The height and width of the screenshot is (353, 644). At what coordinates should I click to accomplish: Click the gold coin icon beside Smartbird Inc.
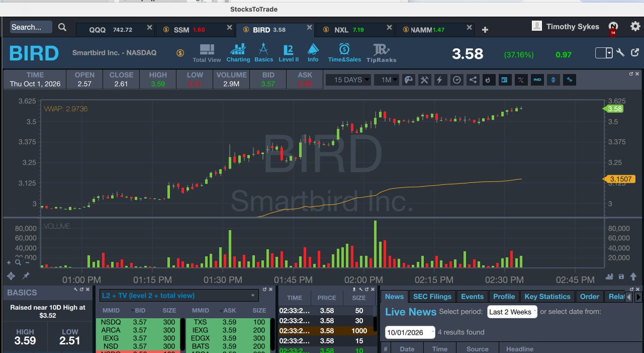point(180,53)
